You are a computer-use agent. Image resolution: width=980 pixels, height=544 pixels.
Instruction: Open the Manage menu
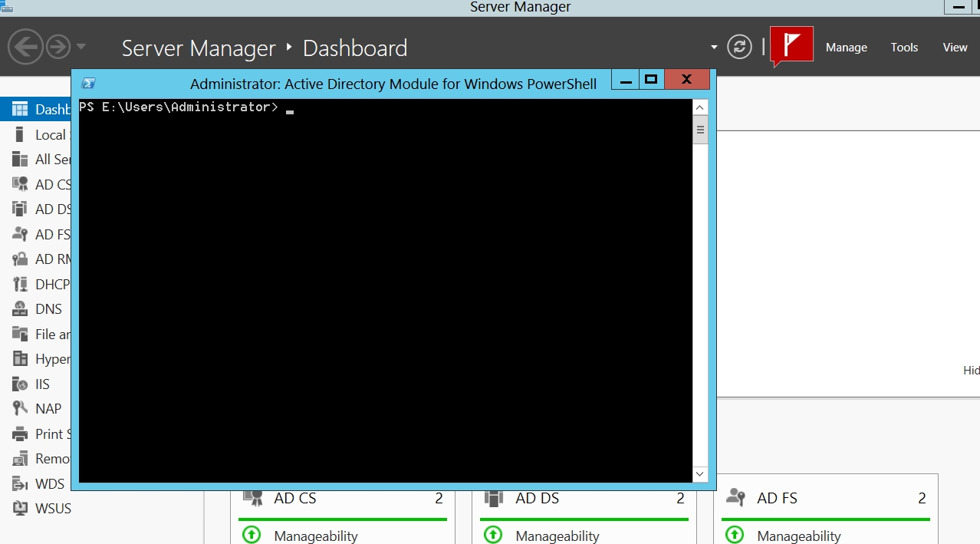click(x=846, y=48)
